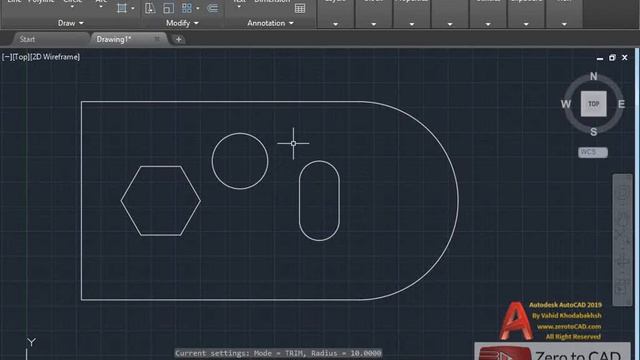Expand the Annotation panel
This screenshot has width=640, height=360.
tap(270, 23)
